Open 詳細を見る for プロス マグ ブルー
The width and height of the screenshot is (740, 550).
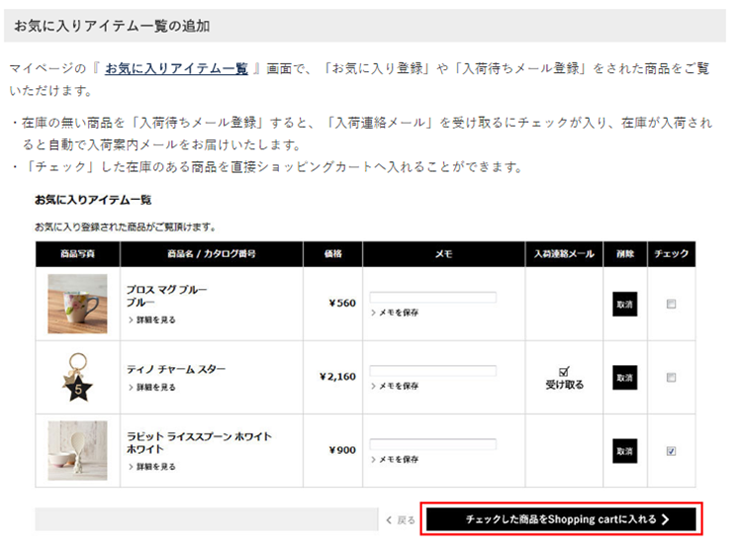pyautogui.click(x=153, y=319)
